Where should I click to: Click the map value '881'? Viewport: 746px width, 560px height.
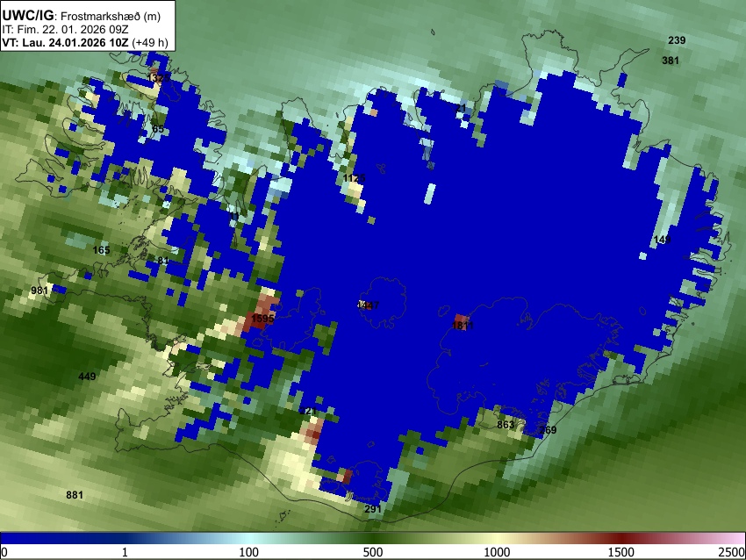click(75, 495)
